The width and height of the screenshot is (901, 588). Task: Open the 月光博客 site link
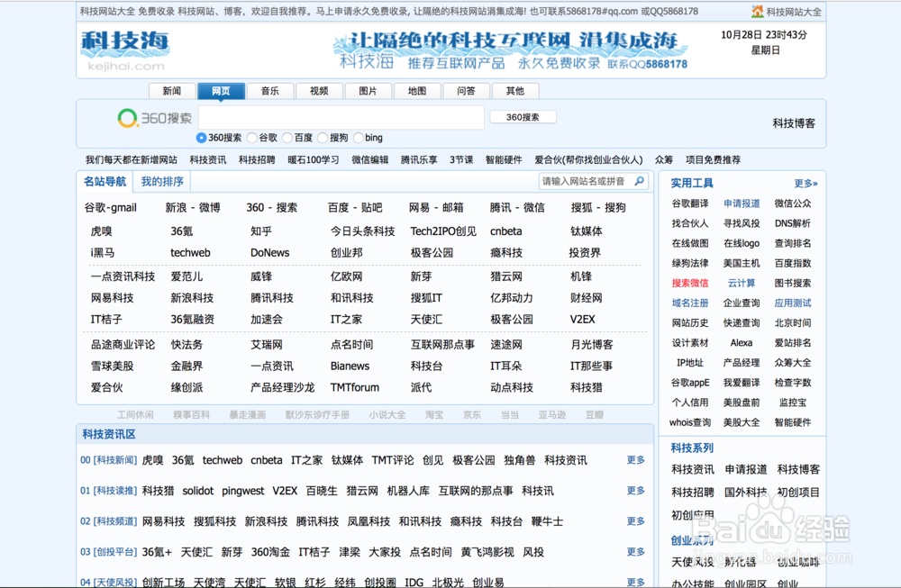pos(592,345)
